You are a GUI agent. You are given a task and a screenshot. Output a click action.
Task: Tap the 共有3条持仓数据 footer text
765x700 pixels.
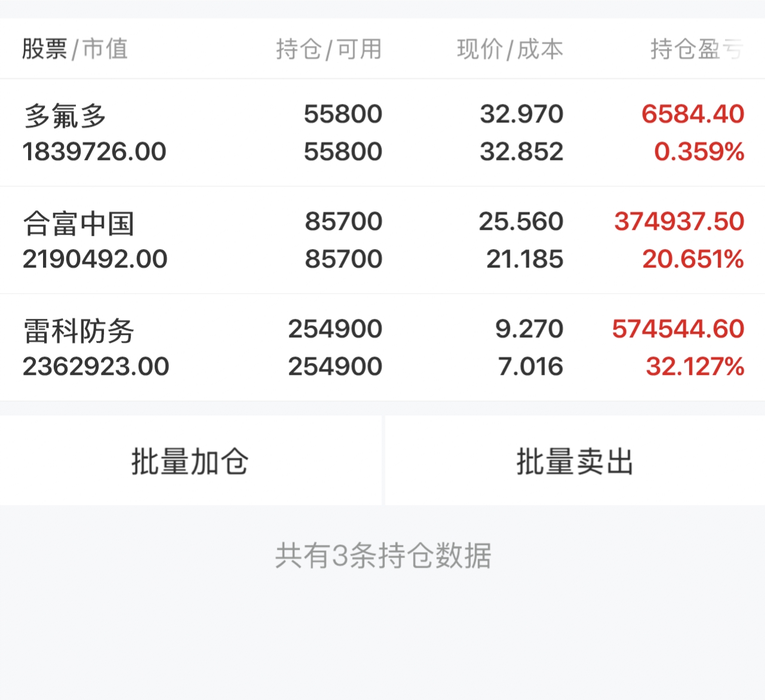(383, 555)
